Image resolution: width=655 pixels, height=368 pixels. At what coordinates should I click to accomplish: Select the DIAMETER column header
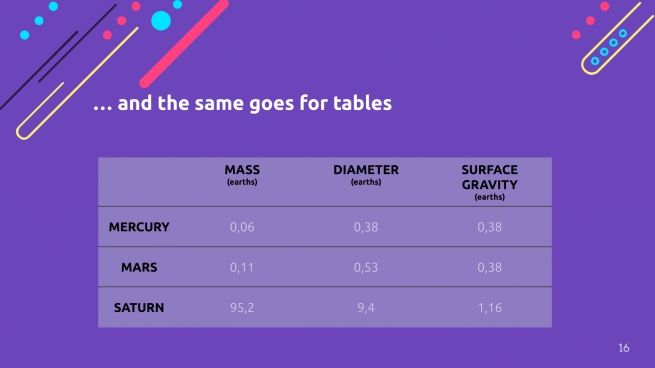pos(366,175)
